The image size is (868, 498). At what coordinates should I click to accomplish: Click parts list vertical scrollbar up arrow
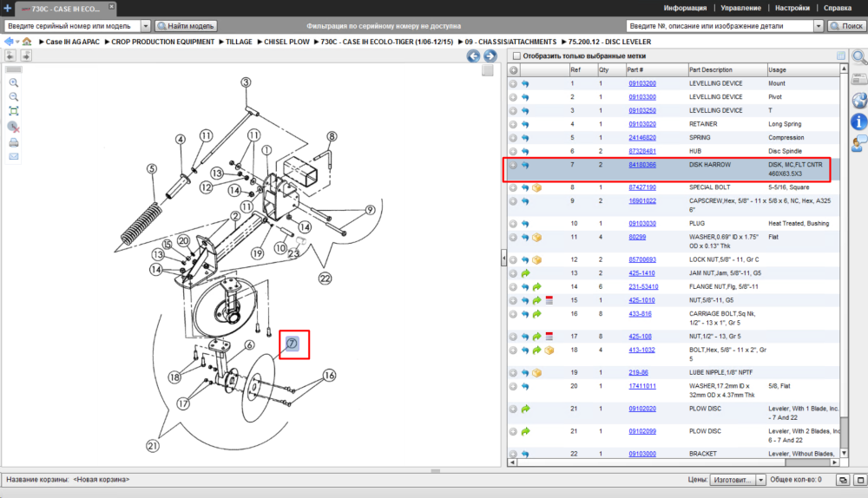click(x=844, y=69)
